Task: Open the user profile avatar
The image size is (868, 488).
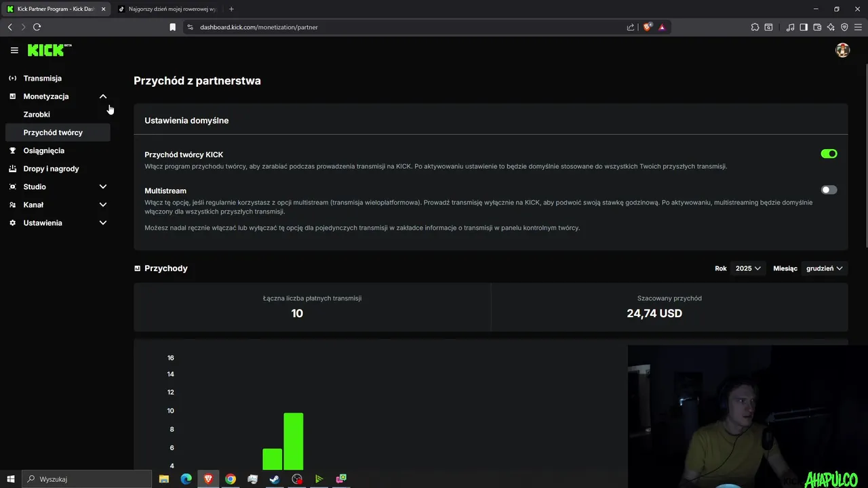Action: pos(842,50)
